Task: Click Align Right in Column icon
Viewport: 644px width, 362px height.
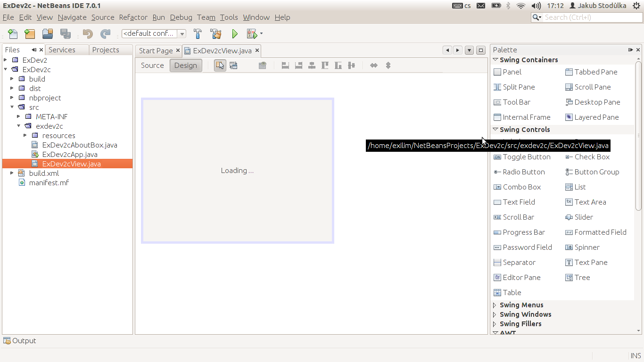Action: pyautogui.click(x=298, y=66)
